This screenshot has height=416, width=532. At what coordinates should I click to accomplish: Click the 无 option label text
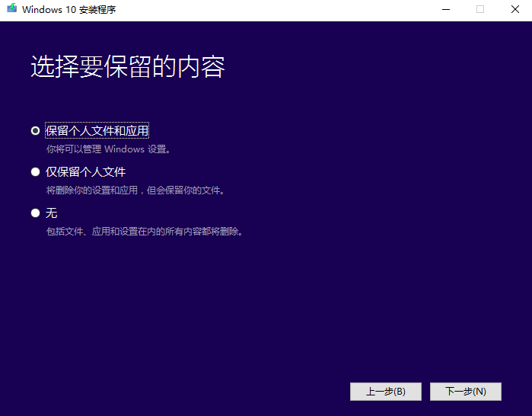pyautogui.click(x=52, y=213)
